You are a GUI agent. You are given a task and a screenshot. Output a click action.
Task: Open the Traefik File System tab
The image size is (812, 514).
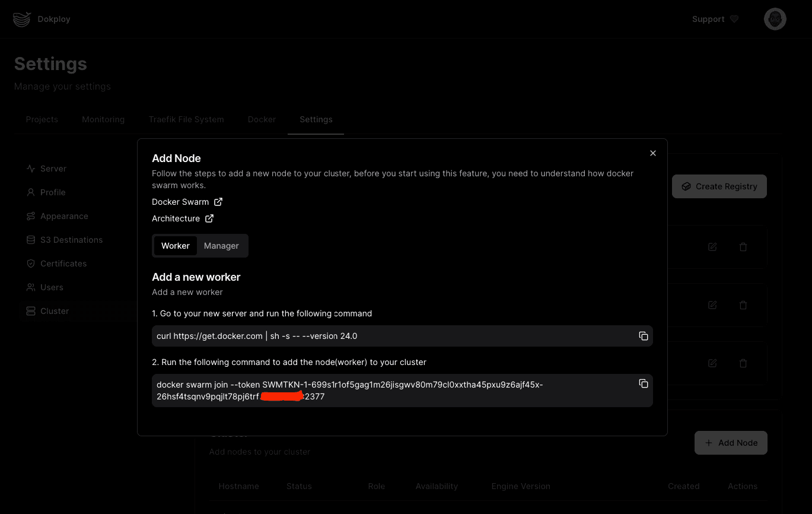186,119
